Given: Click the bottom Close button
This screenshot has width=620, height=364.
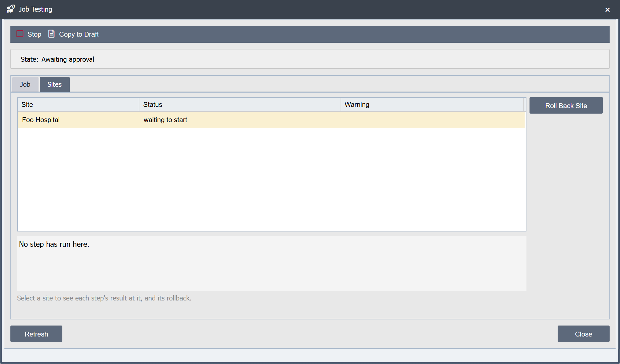Looking at the screenshot, I should pos(583,334).
